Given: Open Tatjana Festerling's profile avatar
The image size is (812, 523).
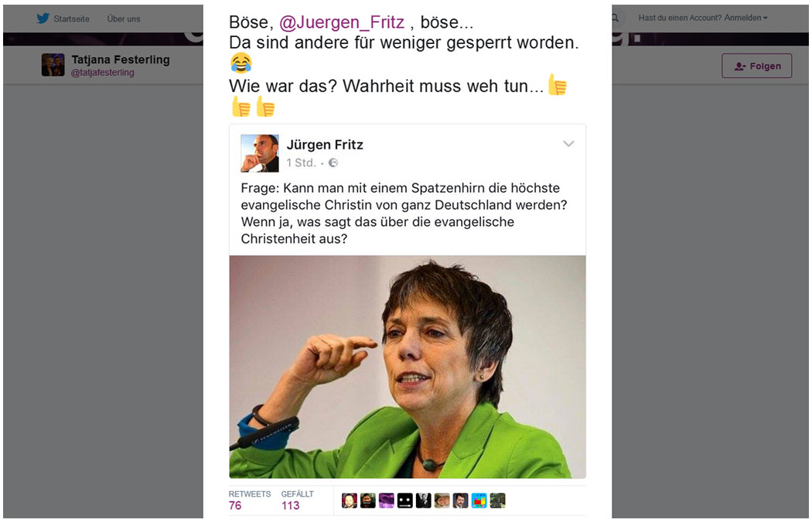Looking at the screenshot, I should 53,65.
